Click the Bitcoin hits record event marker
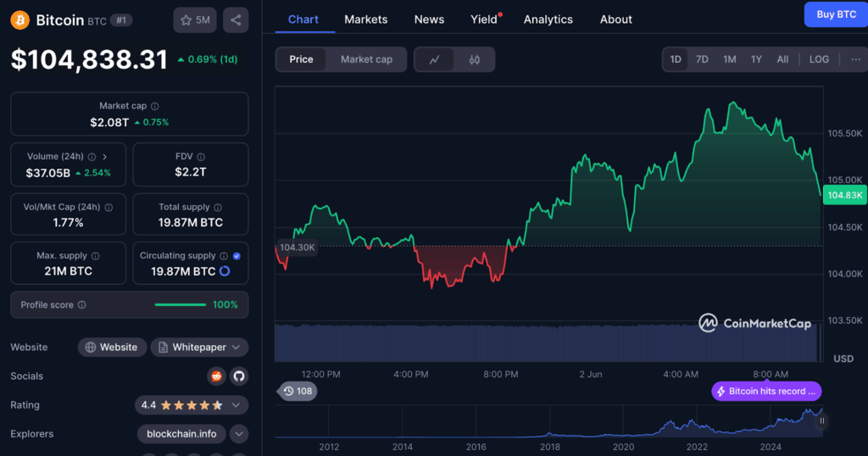Viewport: 868px width, 456px height. (766, 392)
